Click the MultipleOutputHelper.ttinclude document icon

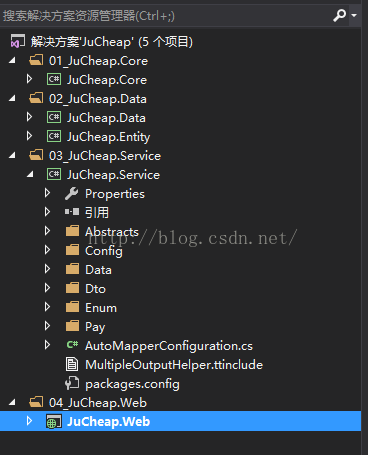(72, 364)
